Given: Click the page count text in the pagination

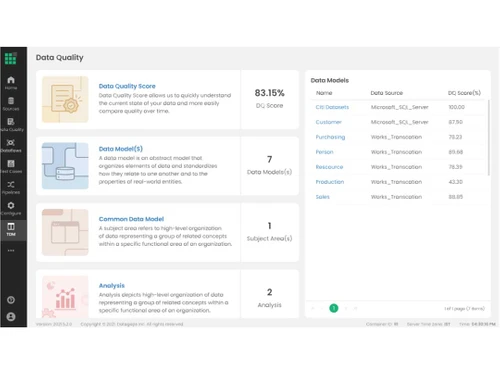Looking at the screenshot, I should [x=464, y=309].
